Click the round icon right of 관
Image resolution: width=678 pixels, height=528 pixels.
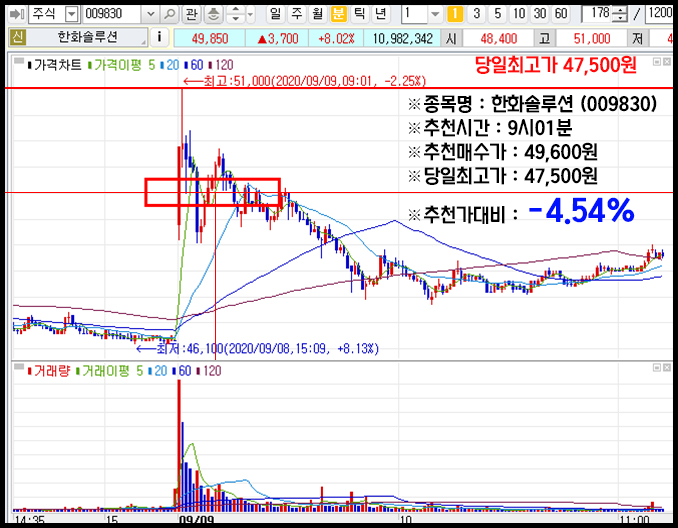click(213, 14)
